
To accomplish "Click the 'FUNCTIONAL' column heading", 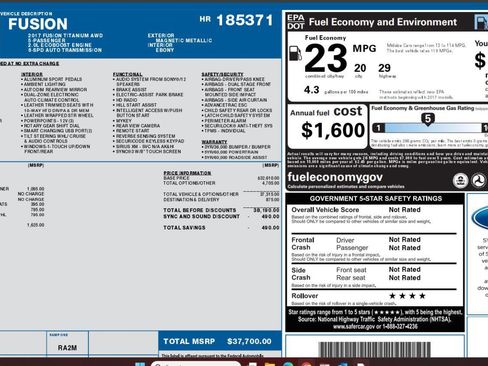I will 128,74.
